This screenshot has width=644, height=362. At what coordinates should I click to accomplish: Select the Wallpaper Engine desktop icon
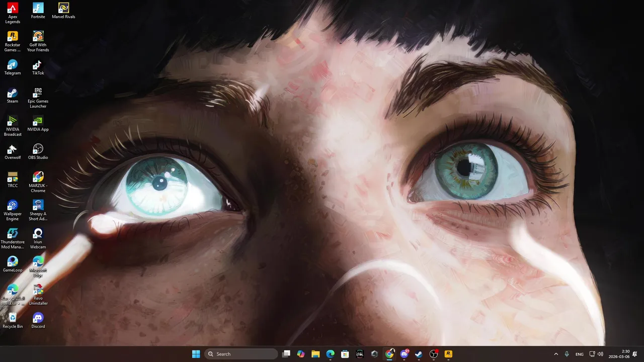coord(13,210)
